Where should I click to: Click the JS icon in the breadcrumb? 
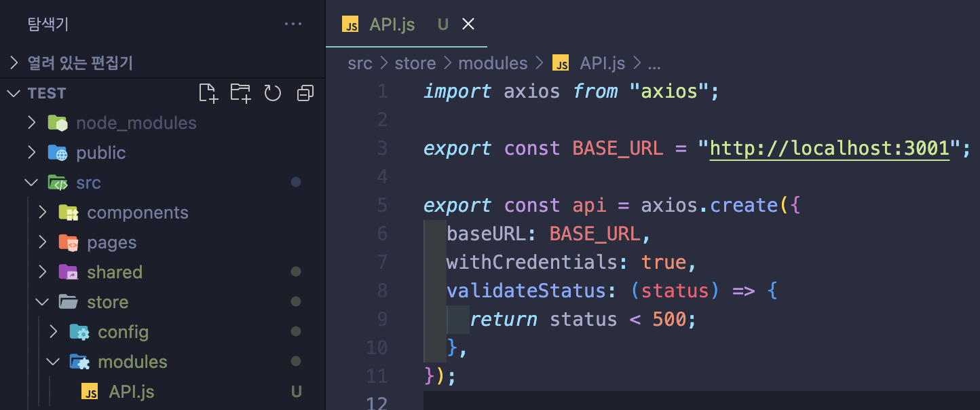[x=561, y=64]
